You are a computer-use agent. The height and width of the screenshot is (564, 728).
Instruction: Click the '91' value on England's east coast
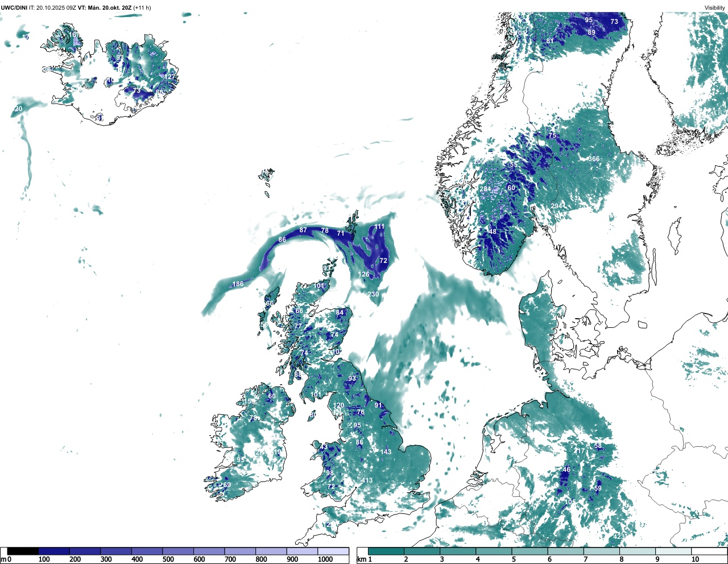[x=378, y=405]
